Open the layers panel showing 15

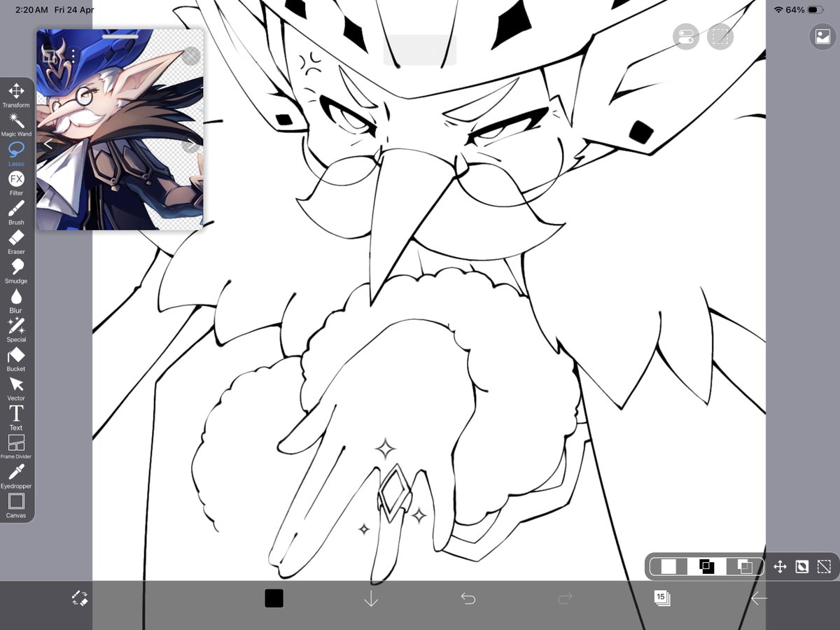[661, 598]
